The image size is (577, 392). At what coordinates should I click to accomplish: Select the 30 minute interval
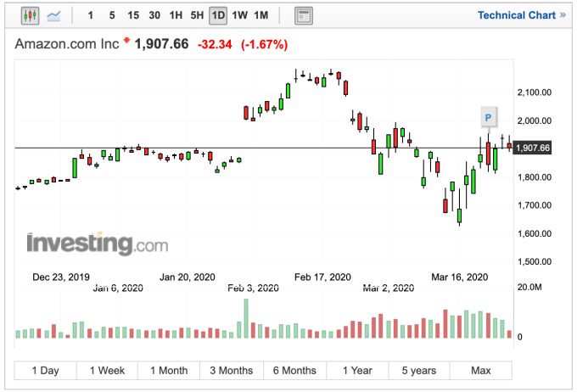(154, 15)
